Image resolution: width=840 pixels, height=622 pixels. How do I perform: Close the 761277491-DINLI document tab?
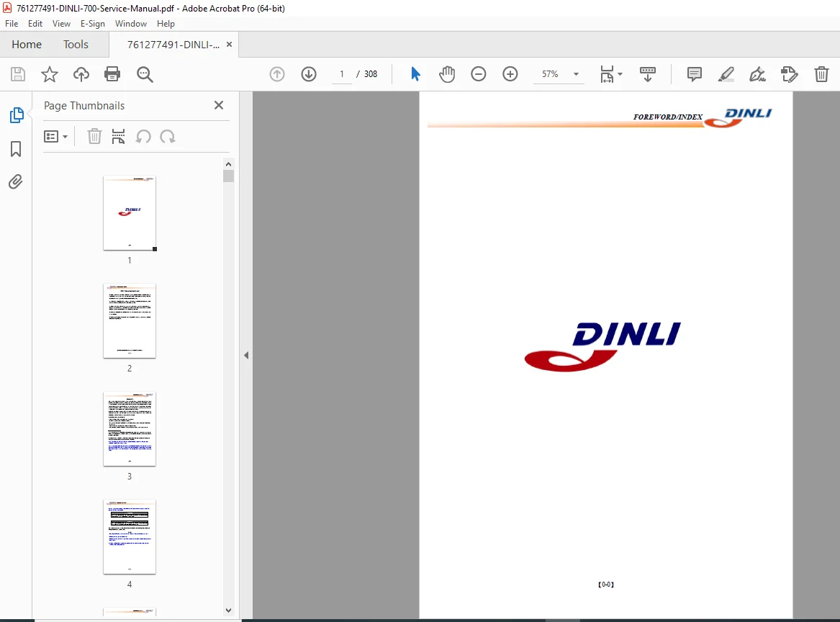pyautogui.click(x=230, y=45)
